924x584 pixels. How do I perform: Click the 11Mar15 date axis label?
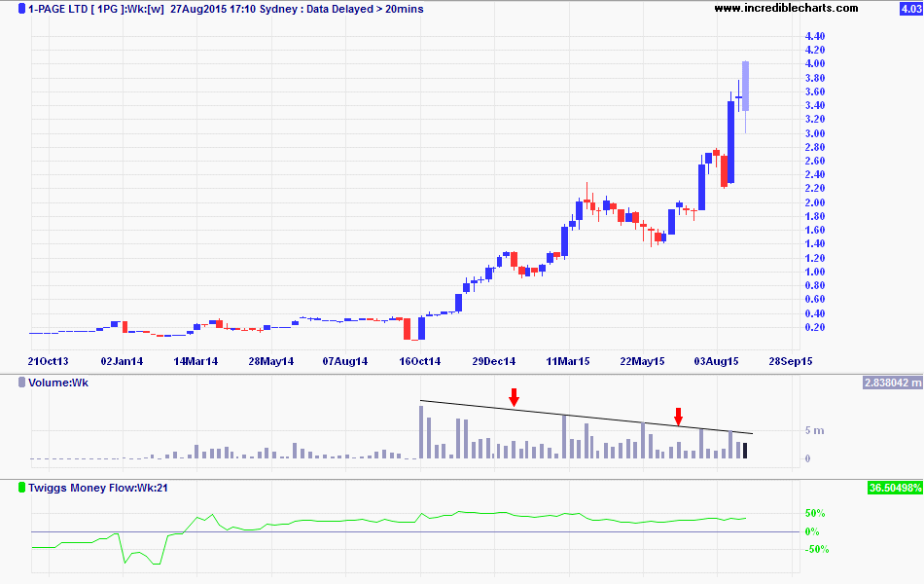click(568, 361)
